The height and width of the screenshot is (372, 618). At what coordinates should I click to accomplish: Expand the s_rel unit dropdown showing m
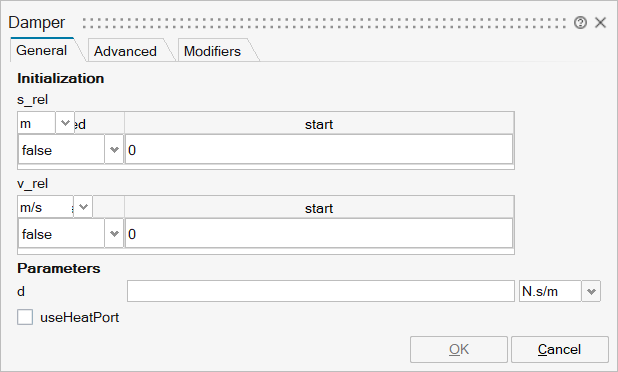point(65,123)
